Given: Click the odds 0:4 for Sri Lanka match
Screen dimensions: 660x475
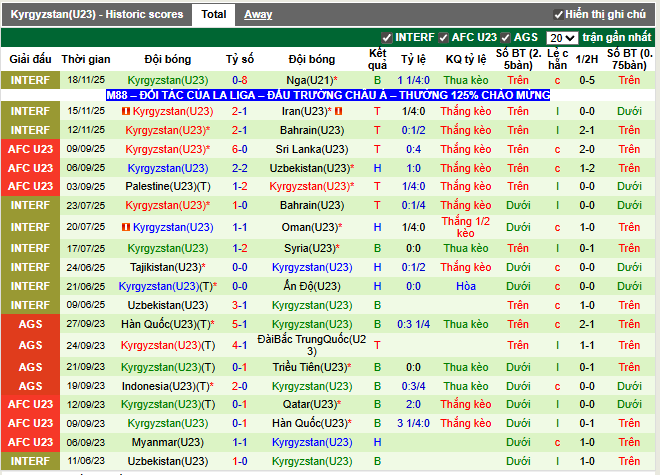Looking at the screenshot, I should [x=413, y=149].
